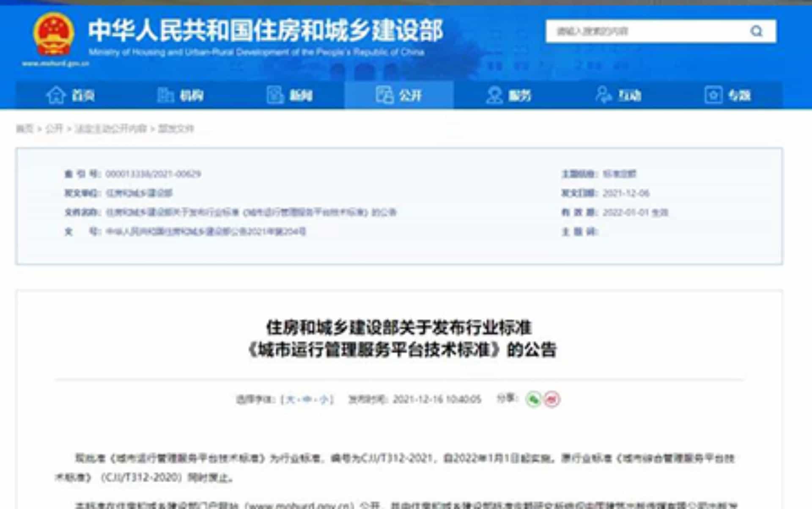Click 公开 breadcrumb link

click(54, 129)
